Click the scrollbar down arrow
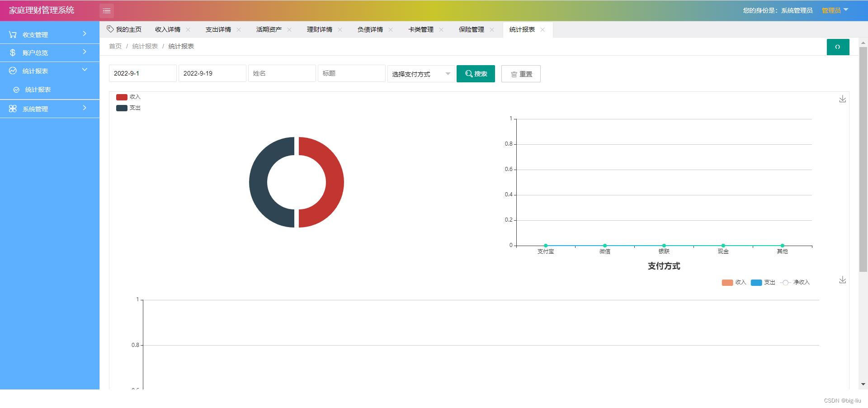 coord(863,384)
